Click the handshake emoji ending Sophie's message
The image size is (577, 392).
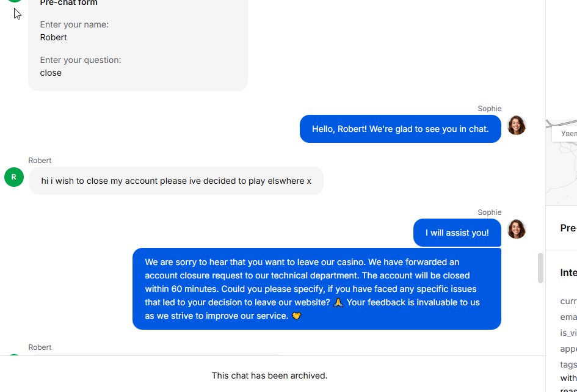[x=297, y=316]
